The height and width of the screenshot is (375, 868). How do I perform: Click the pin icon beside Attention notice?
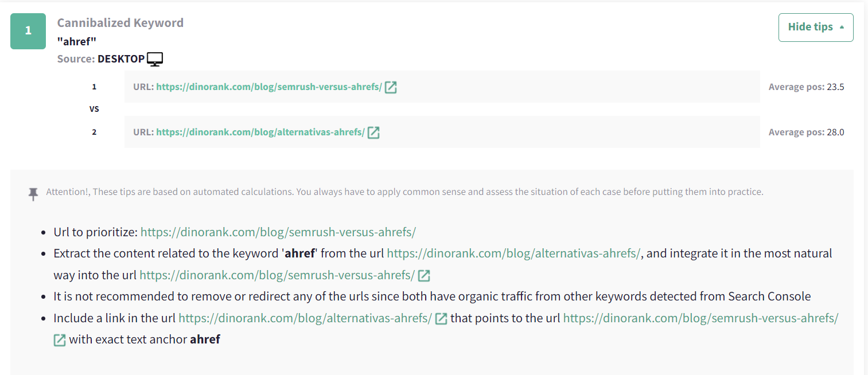[34, 193]
